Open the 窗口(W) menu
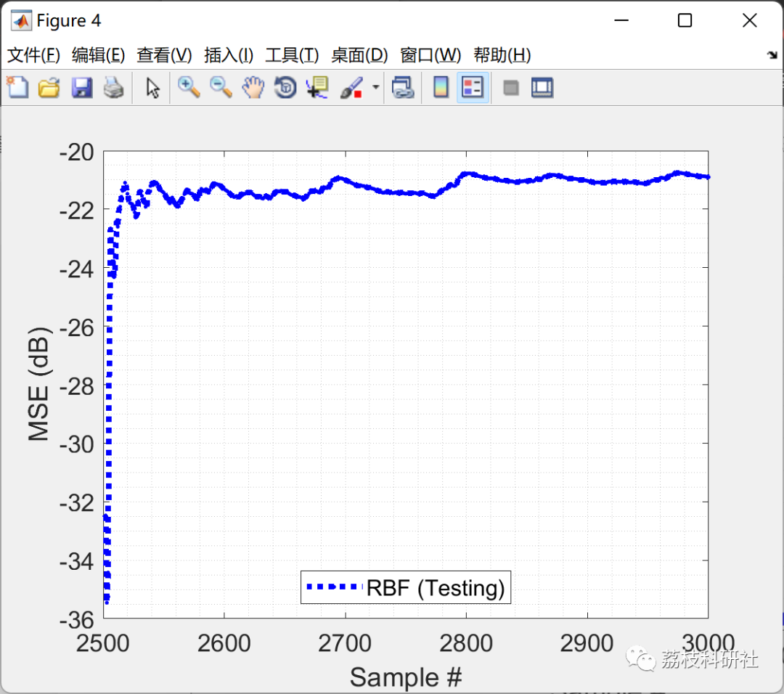Image resolution: width=784 pixels, height=694 pixels. point(430,55)
